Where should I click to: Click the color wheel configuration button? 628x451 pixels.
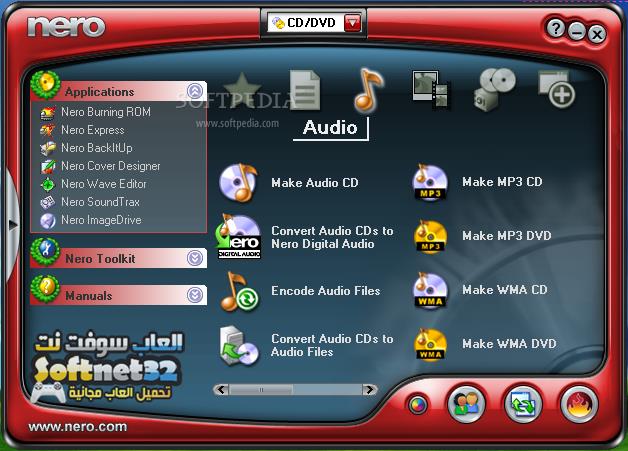(x=418, y=405)
